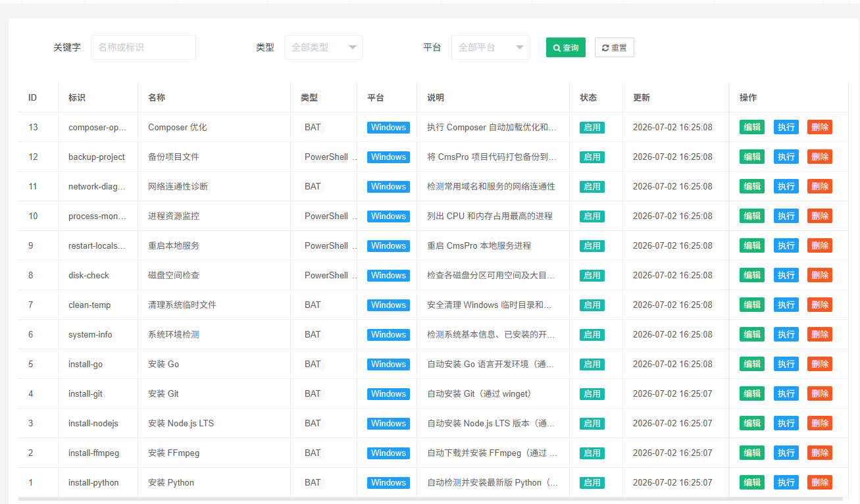Delete the install-ffmpeg script
The height and width of the screenshot is (504, 860).
[820, 453]
